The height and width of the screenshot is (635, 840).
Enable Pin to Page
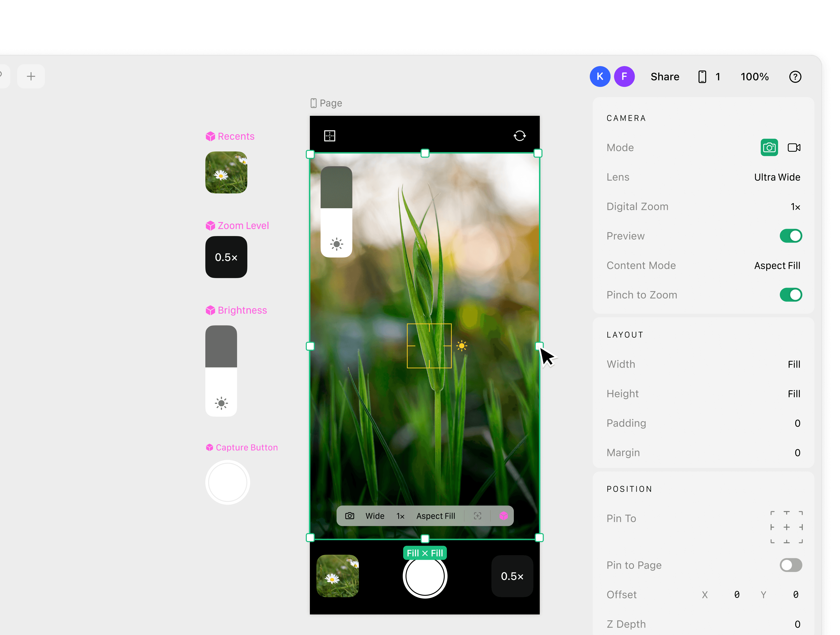791,565
